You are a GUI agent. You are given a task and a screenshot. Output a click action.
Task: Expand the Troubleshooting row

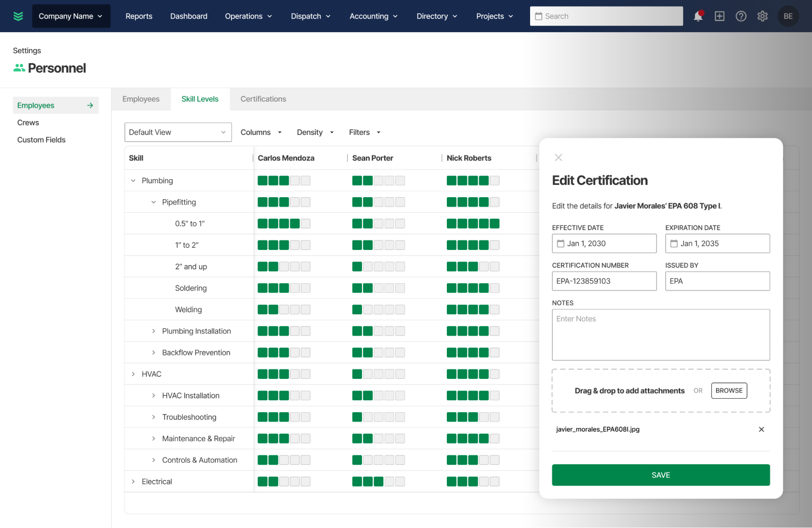coord(154,417)
